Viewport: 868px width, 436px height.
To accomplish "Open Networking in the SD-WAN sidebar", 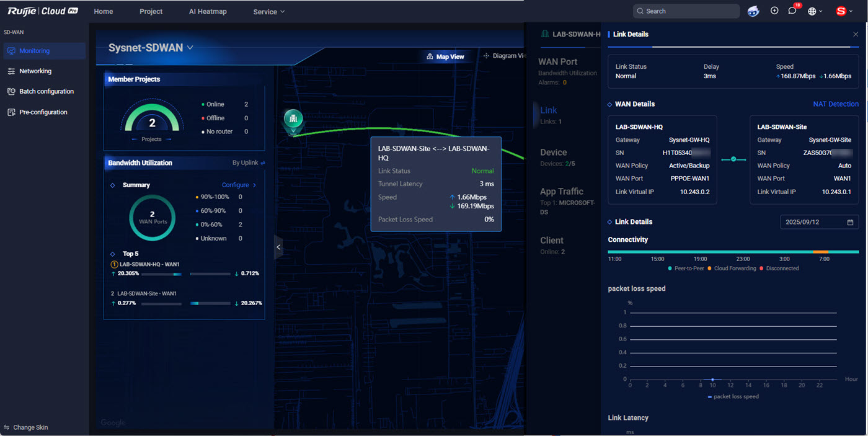I will 35,71.
